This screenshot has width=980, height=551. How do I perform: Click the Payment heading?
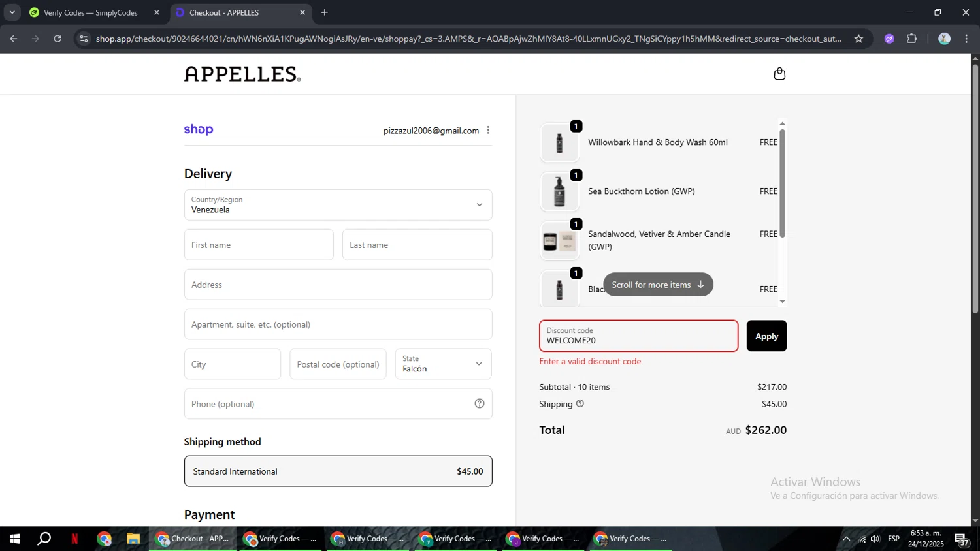[x=209, y=514]
